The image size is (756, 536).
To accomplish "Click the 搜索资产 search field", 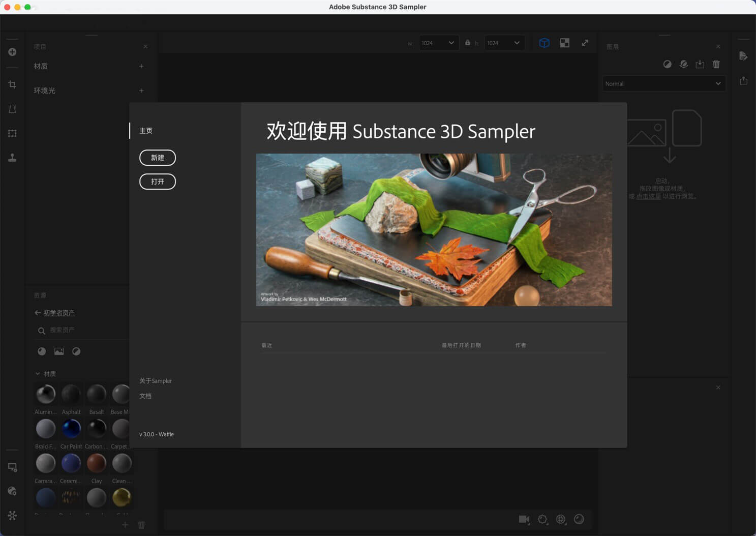I will (84, 331).
